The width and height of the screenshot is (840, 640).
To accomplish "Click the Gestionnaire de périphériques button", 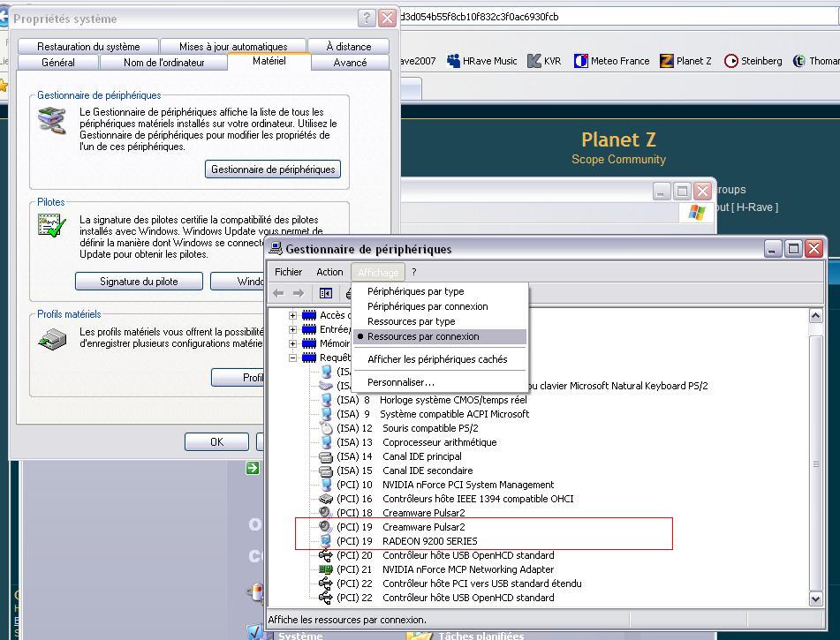I will tap(273, 169).
